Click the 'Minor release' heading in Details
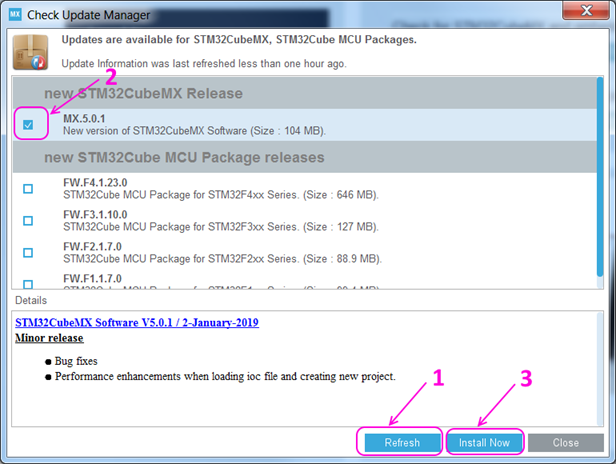The width and height of the screenshot is (616, 464). pyautogui.click(x=49, y=338)
